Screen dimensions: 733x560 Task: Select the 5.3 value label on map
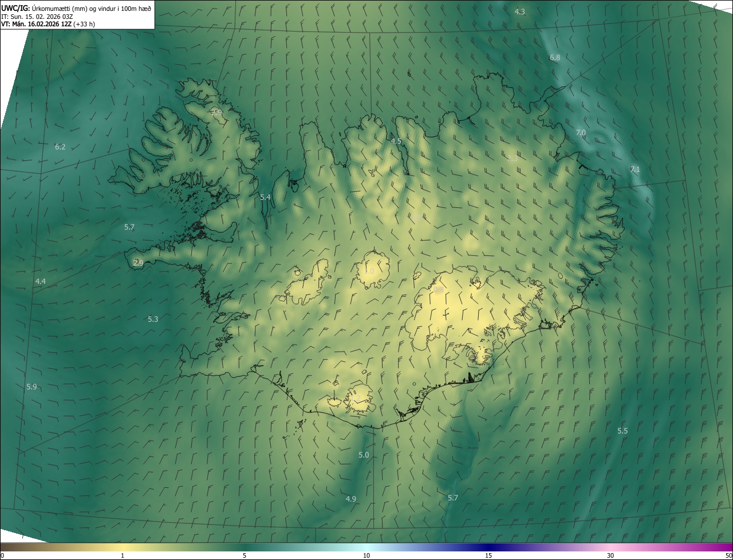153,319
